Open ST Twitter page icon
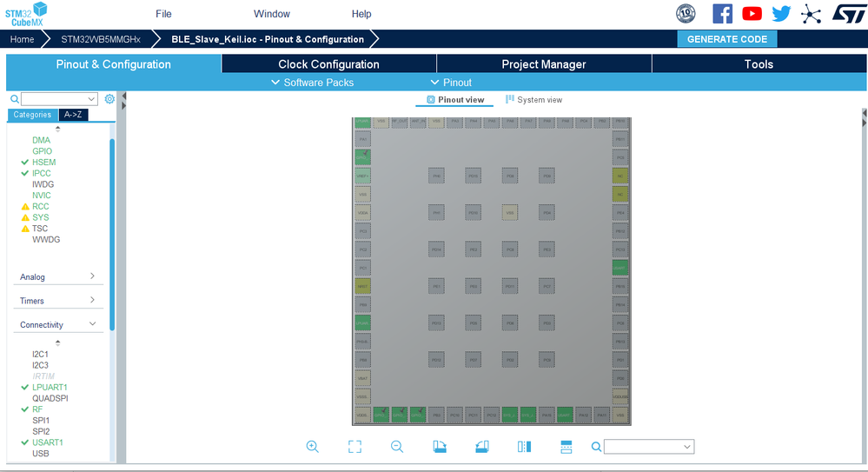The height and width of the screenshot is (472, 868). (x=781, y=14)
